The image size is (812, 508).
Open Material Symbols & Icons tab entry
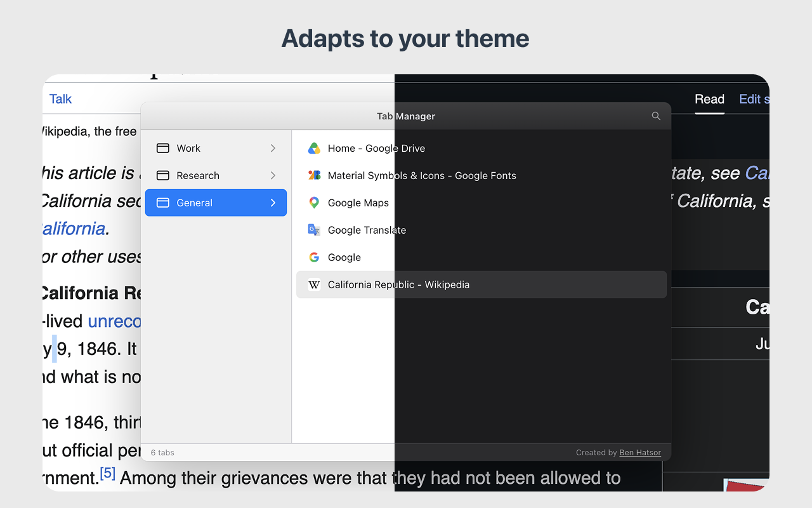tap(481, 175)
